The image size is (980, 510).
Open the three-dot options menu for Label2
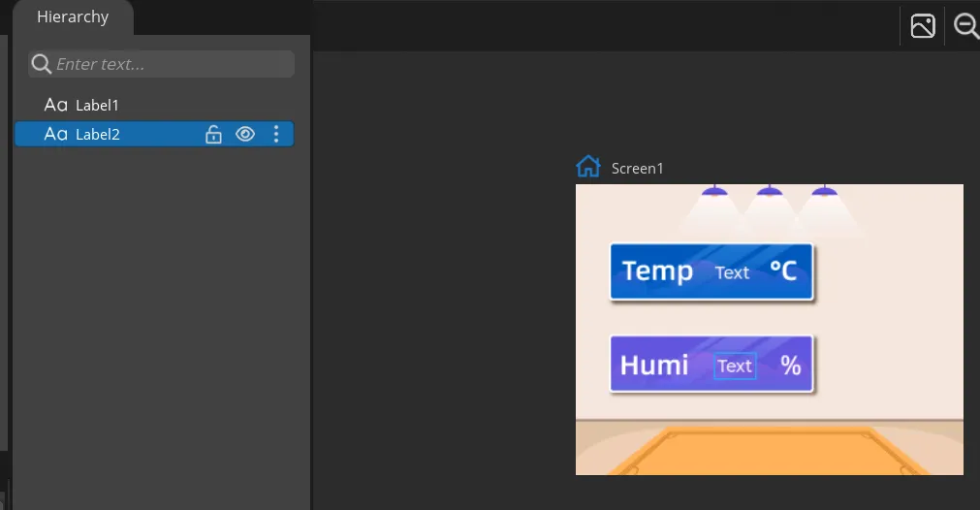[x=276, y=135]
